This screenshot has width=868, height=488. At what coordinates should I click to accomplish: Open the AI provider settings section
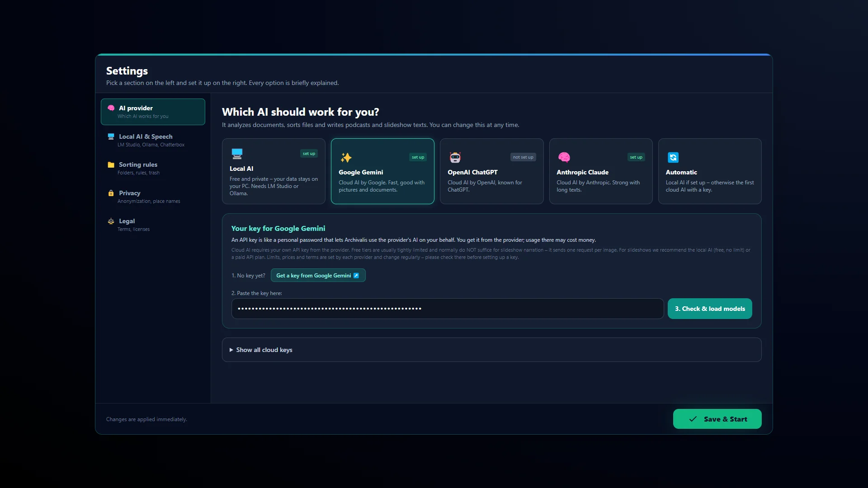[x=153, y=112]
